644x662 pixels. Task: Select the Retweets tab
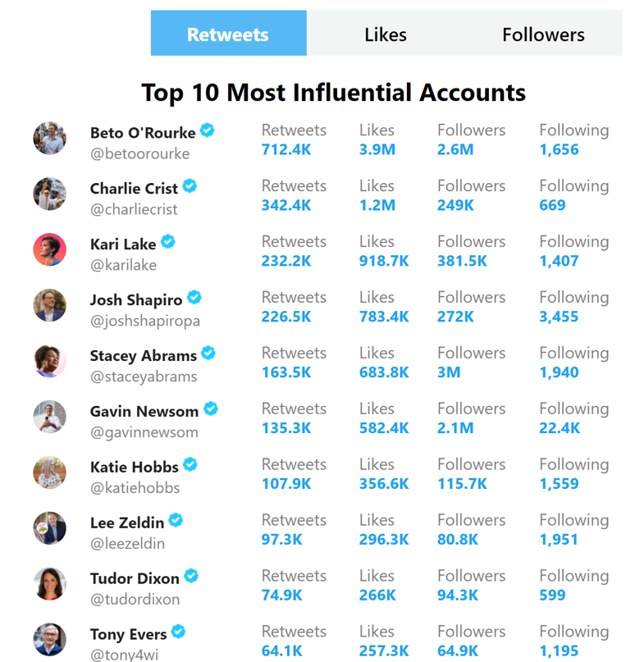pyautogui.click(x=228, y=34)
